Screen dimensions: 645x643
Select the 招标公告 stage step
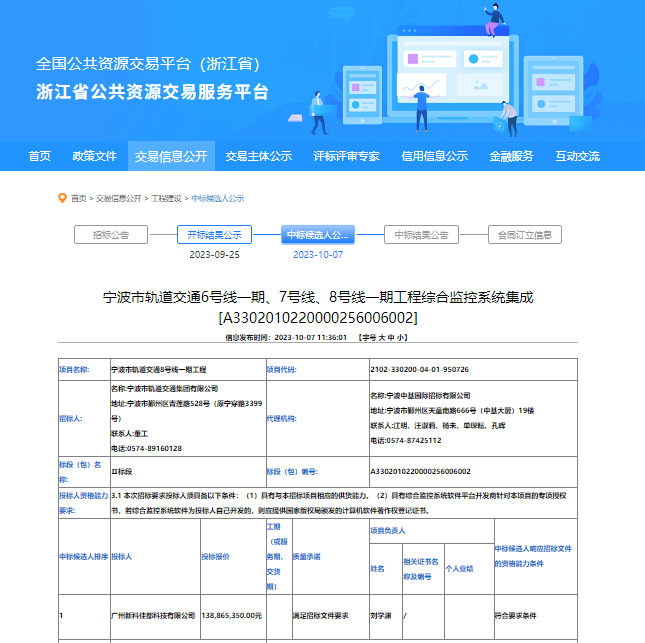coord(111,235)
